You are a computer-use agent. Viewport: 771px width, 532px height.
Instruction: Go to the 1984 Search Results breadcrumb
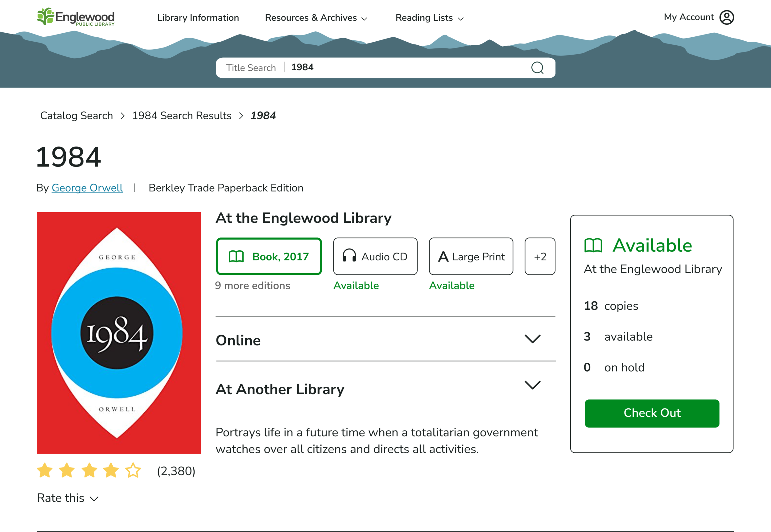(x=182, y=116)
